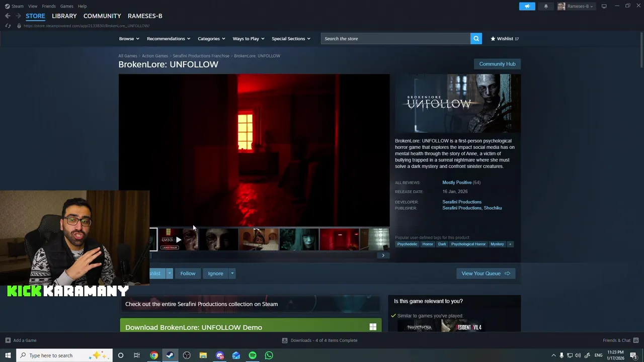Open the Serafini Productions Franchise breadcrumb
Image resolution: width=644 pixels, height=362 pixels.
(x=201, y=56)
